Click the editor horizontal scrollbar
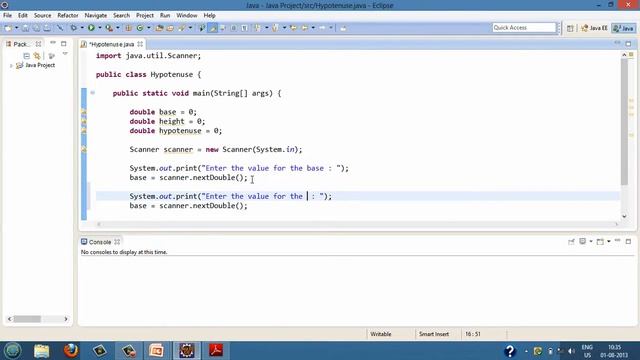 [x=357, y=224]
